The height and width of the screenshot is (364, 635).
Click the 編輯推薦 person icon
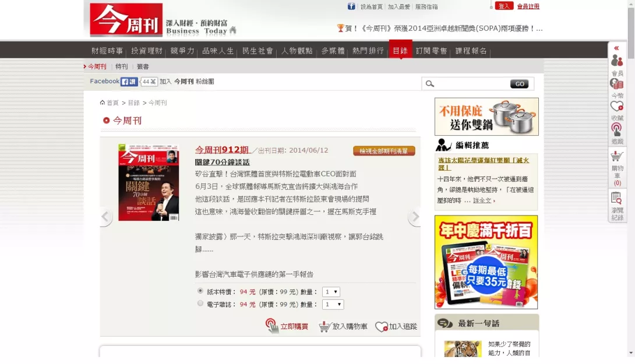click(x=443, y=144)
